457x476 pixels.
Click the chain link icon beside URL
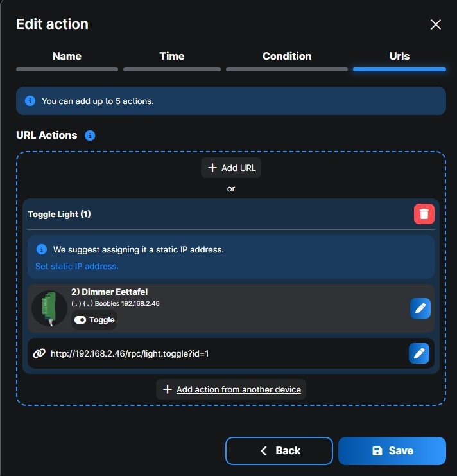point(39,353)
